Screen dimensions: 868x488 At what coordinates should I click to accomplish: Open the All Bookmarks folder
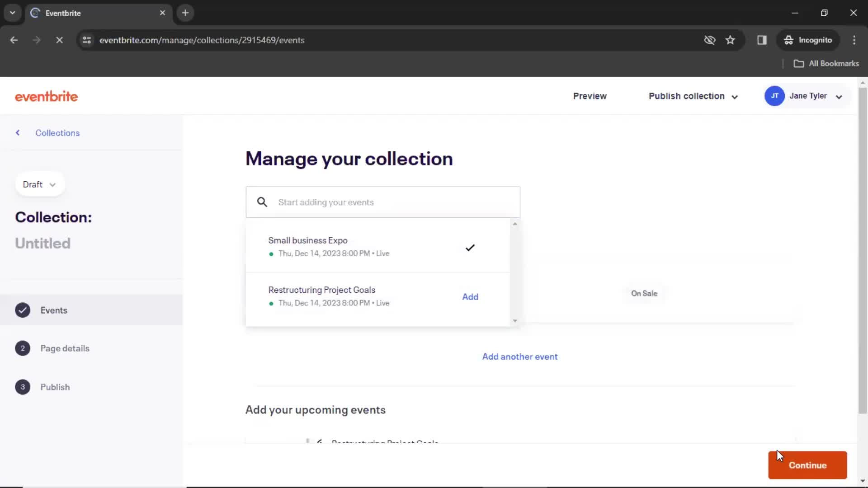[x=826, y=64]
